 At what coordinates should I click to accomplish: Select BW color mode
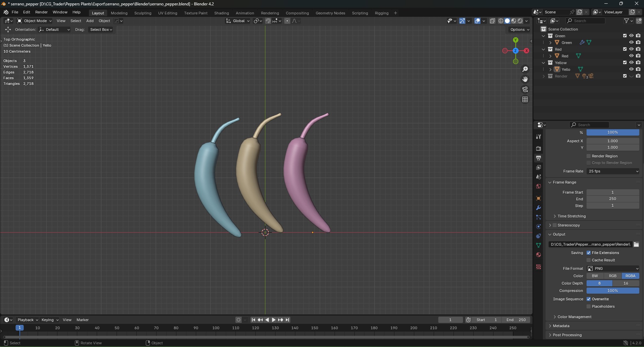[x=595, y=276]
